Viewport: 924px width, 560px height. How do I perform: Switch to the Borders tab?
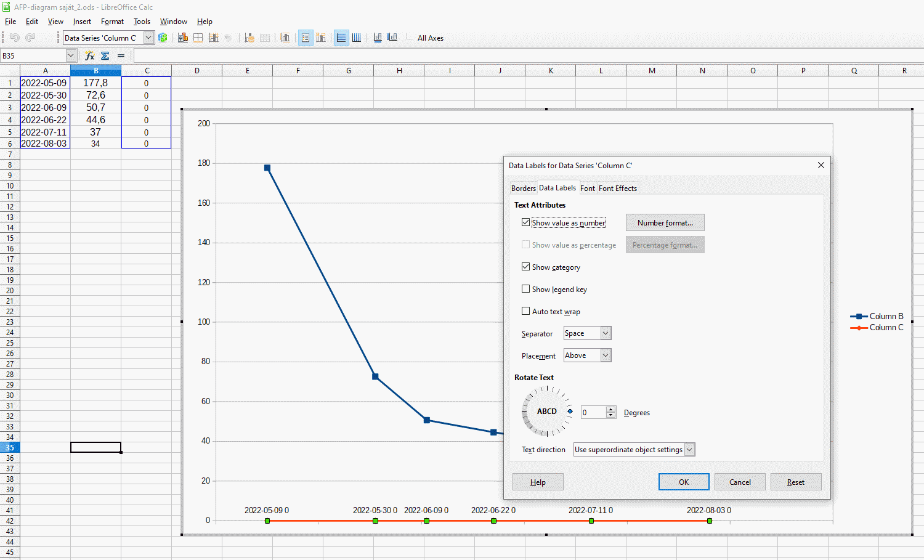coord(524,189)
